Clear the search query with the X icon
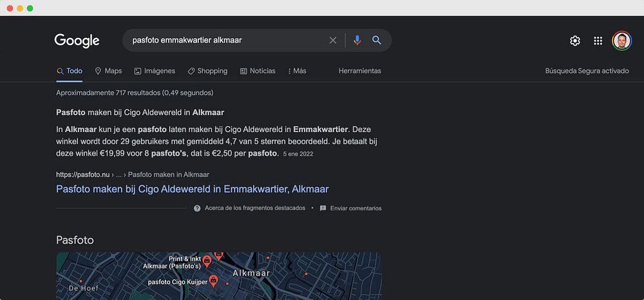 [333, 40]
